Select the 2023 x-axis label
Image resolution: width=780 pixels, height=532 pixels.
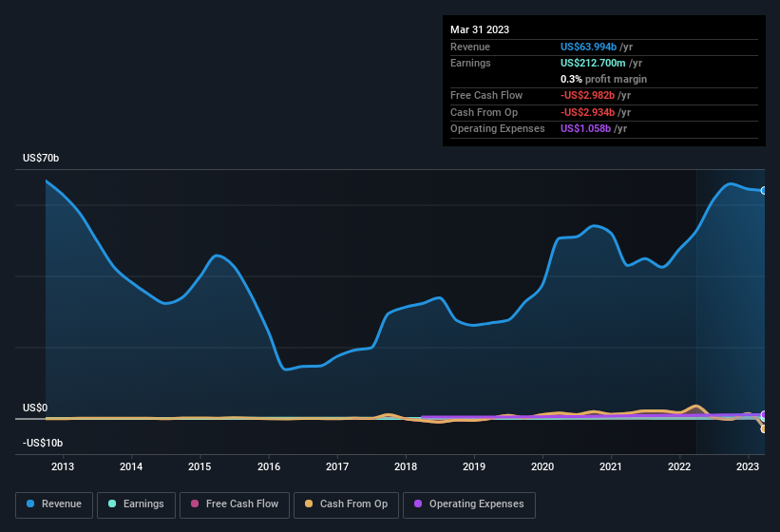(x=748, y=466)
